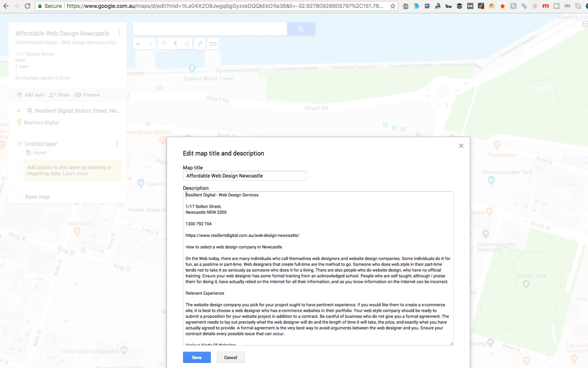Click the Paymasters restaurant map marker
This screenshot has height=368, width=588.
pos(497,144)
